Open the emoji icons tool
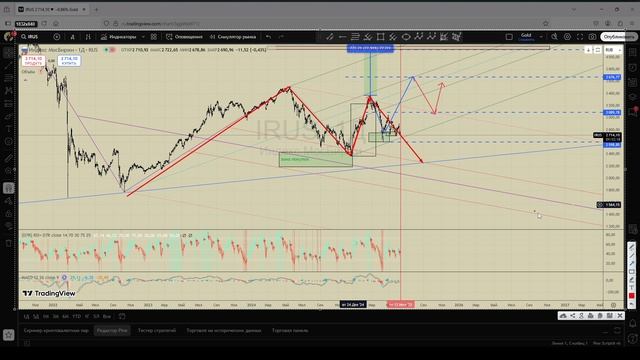The height and width of the screenshot is (360, 640). pos(9,142)
